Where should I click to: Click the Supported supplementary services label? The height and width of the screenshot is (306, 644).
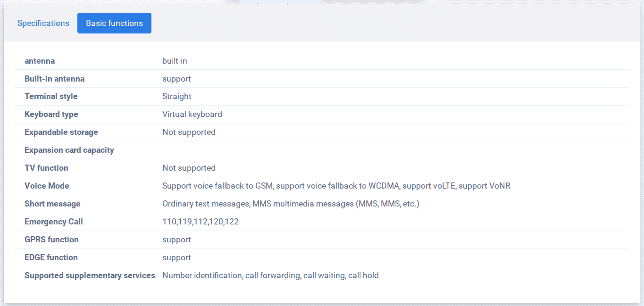90,275
